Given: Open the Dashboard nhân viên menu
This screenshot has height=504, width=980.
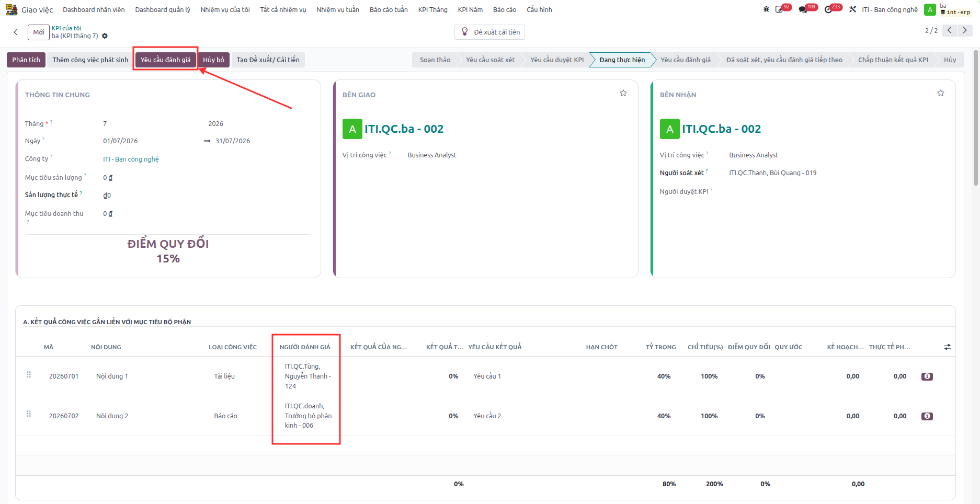Looking at the screenshot, I should (x=94, y=9).
